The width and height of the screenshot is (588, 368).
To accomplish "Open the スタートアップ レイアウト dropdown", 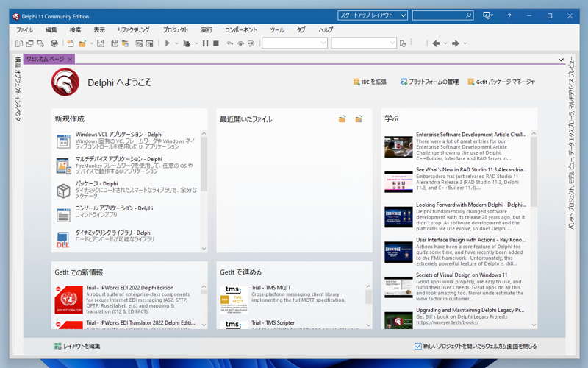I will 373,15.
